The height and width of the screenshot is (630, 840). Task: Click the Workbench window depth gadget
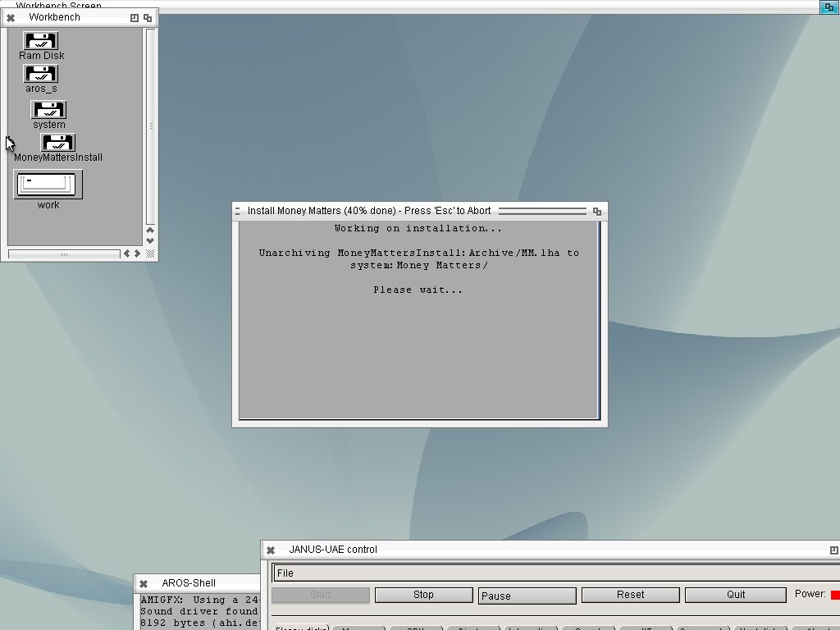tap(148, 18)
